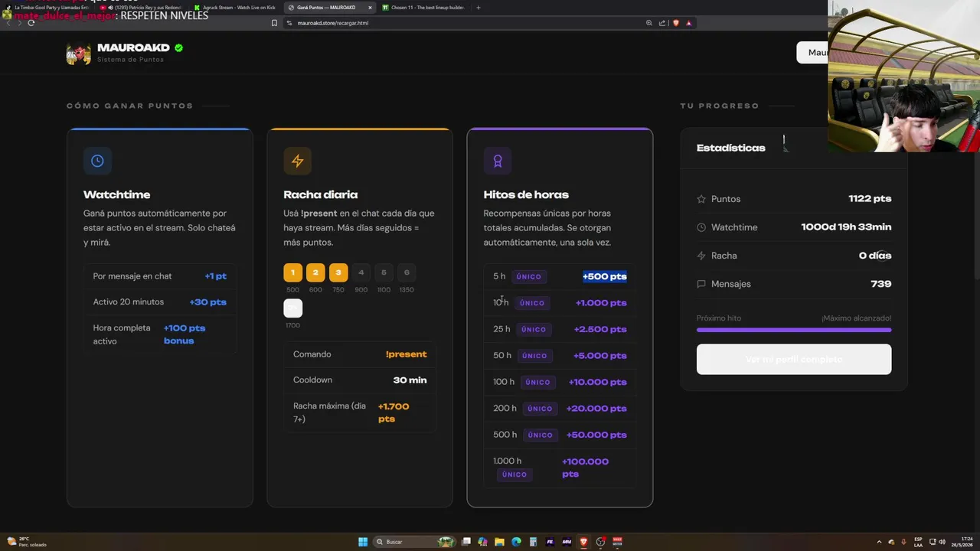This screenshot has height=551, width=980.
Task: Click the share icon in address bar
Action: click(662, 23)
